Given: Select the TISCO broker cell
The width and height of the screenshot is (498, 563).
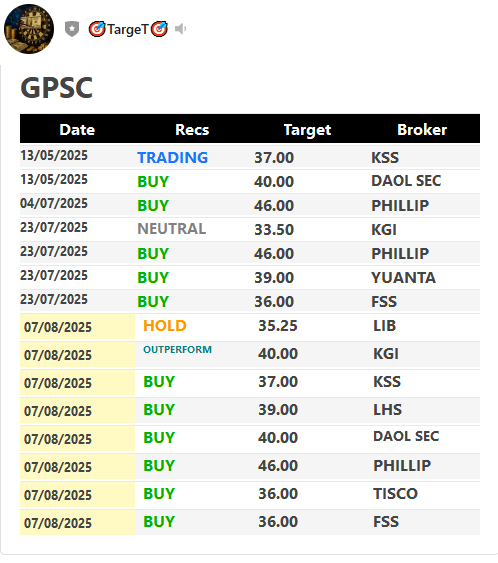Looking at the screenshot, I should (396, 494).
